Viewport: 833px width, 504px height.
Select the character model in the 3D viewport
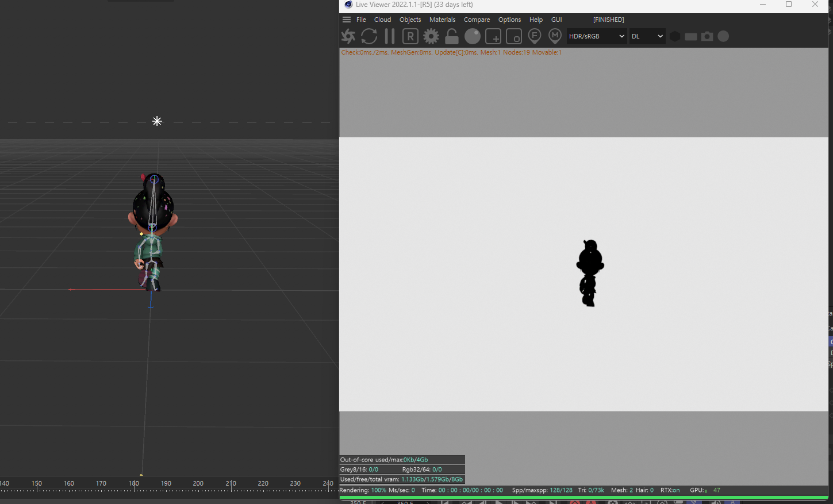click(152, 232)
